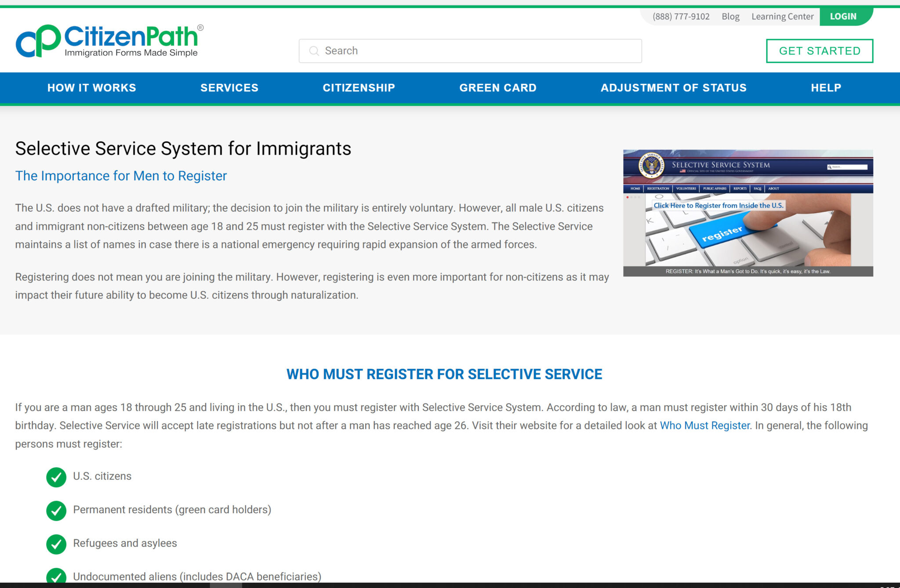Open the Green Card menu
900x588 pixels.
click(x=498, y=88)
